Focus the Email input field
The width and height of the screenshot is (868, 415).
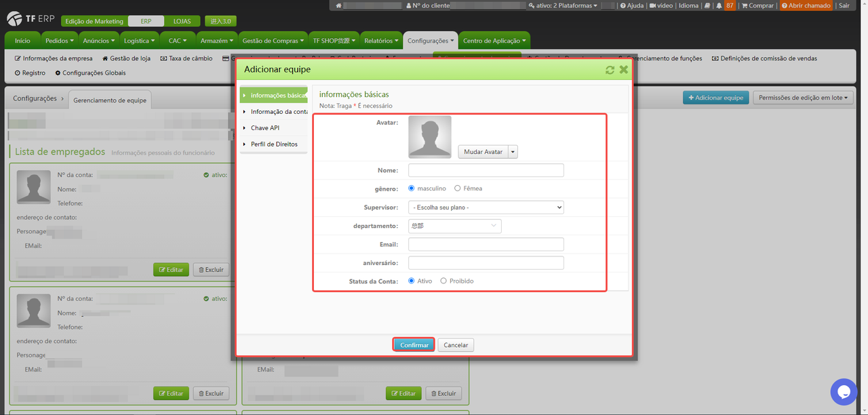point(486,244)
